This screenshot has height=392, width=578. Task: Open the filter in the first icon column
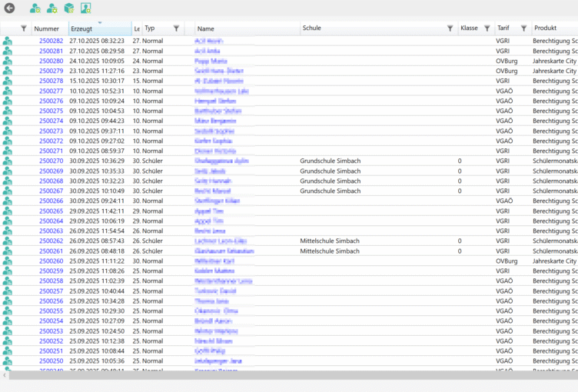pos(24,28)
